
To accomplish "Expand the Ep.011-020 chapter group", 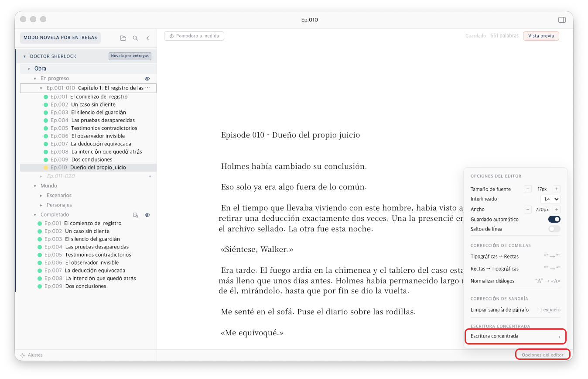I will click(41, 176).
